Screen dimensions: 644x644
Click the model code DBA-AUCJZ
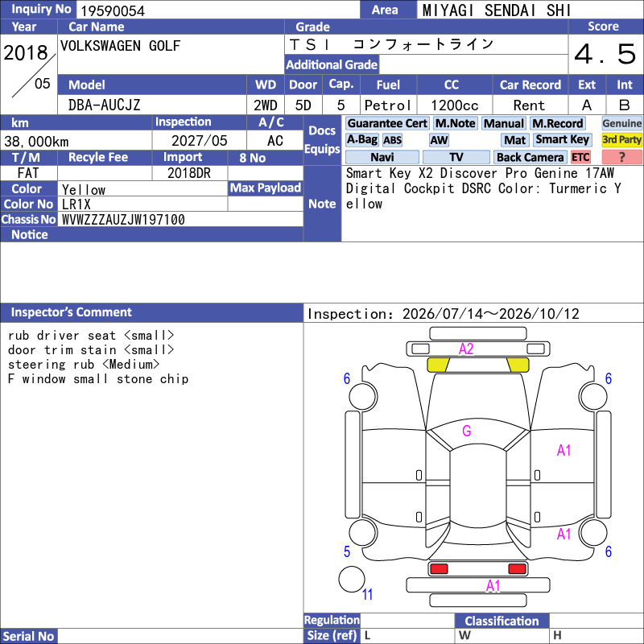pos(105,105)
